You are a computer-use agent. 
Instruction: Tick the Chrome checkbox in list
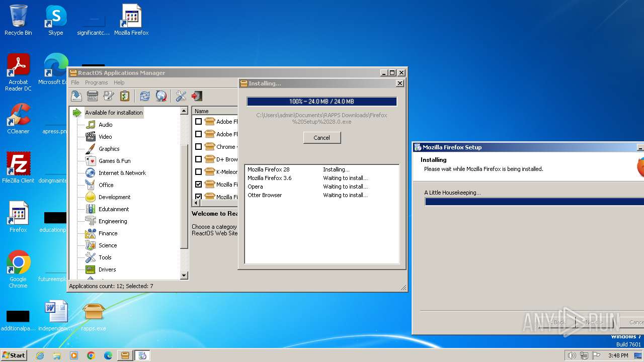coord(198,147)
